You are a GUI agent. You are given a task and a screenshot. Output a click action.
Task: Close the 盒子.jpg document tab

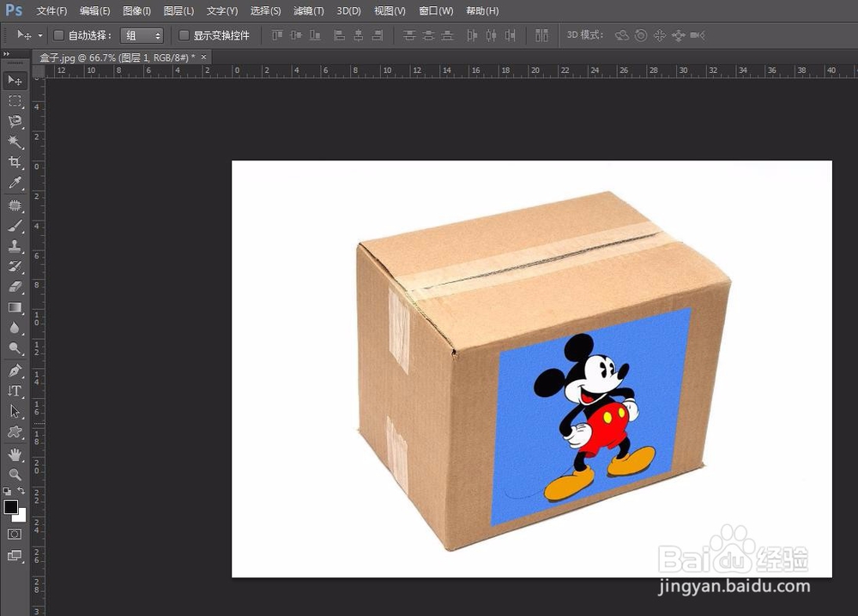click(x=203, y=57)
